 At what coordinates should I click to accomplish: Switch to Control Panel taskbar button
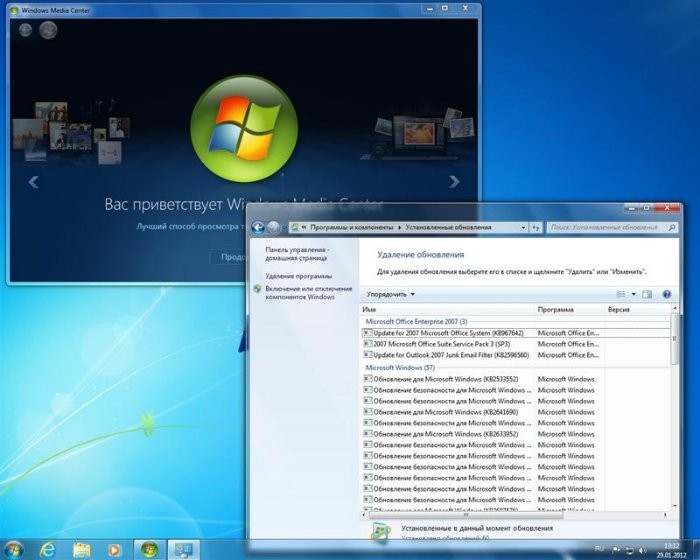(183, 550)
